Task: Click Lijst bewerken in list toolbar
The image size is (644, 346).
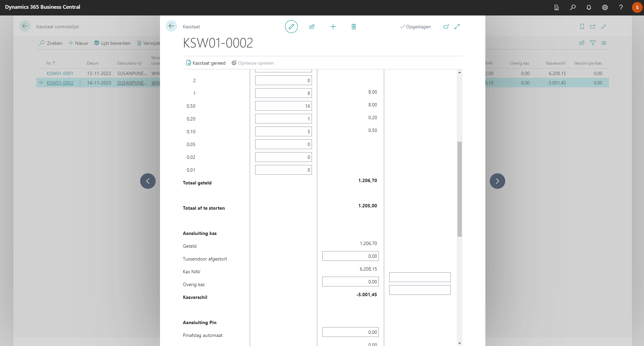Action: point(112,43)
